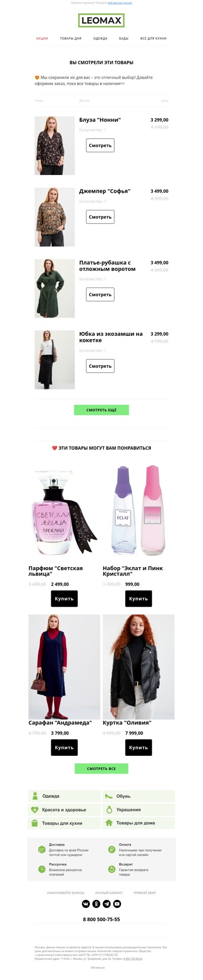Open the АКЦИИ menu item
Viewport: 203px width, 980px height.
click(42, 39)
